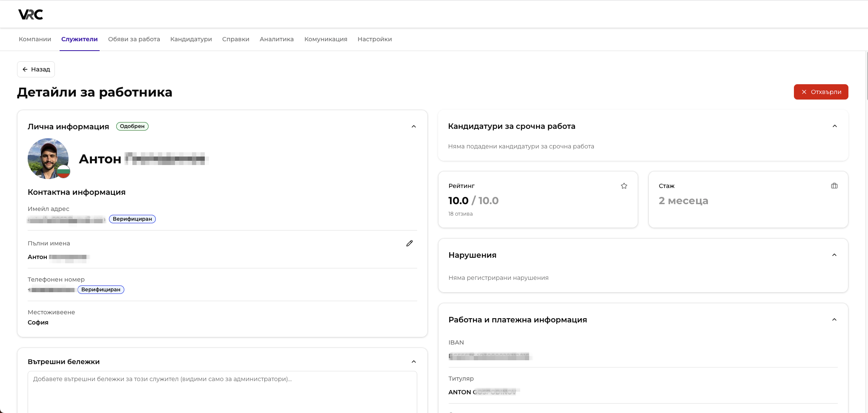
Task: Collapse the Лична информация section
Action: point(413,126)
